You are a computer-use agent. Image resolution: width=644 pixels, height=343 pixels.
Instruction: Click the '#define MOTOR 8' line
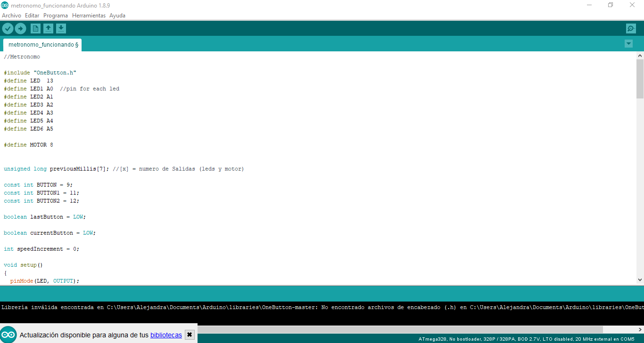(x=28, y=145)
